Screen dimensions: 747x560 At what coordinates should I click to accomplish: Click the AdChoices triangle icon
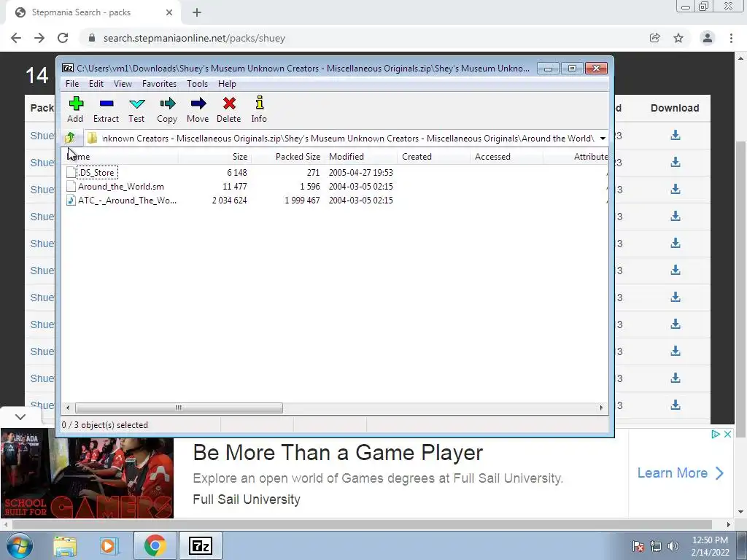tap(715, 435)
